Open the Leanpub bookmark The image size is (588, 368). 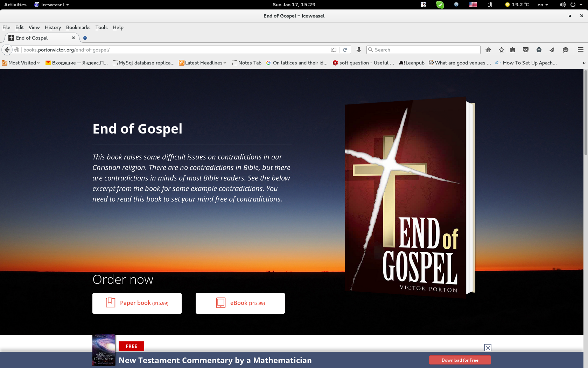[412, 63]
